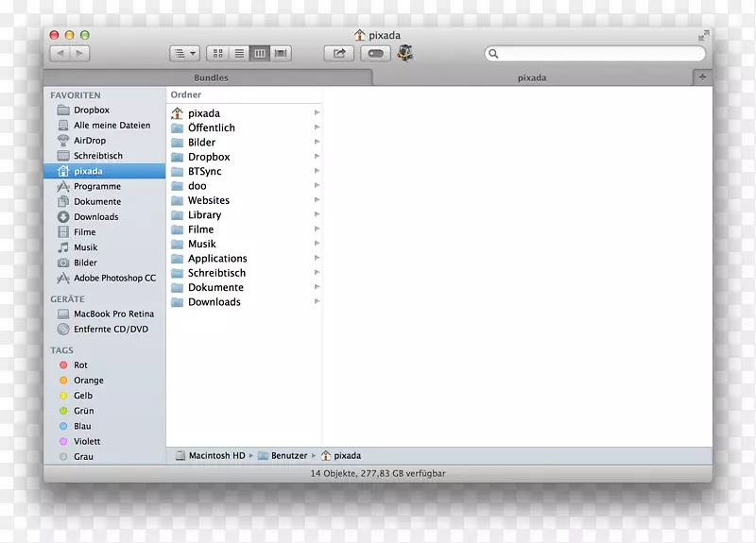This screenshot has width=756, height=543.
Task: Jump to Macintosh HD in path bar
Action: click(211, 455)
